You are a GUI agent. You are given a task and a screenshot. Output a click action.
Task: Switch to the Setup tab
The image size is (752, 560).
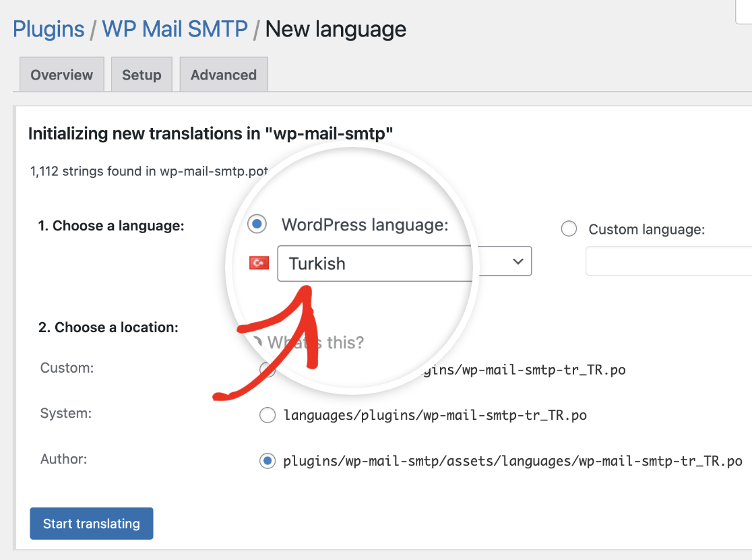142,75
